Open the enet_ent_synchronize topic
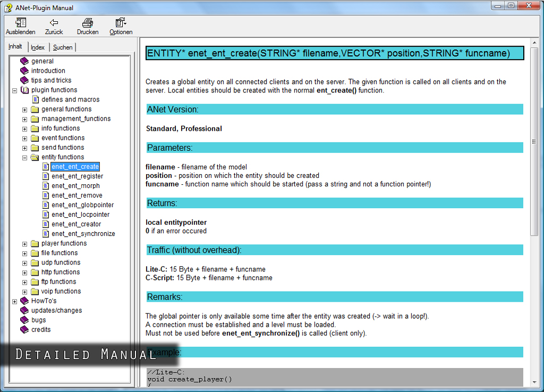This screenshot has width=544, height=392. [x=83, y=234]
